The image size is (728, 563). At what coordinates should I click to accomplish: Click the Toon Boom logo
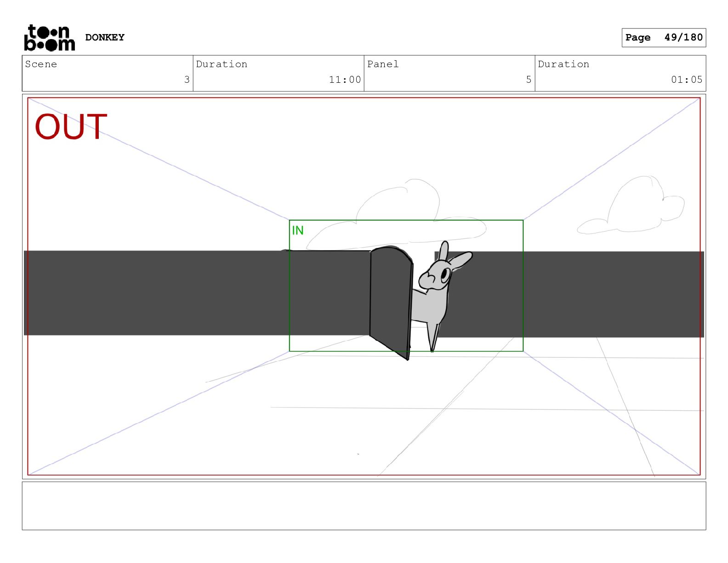(49, 37)
